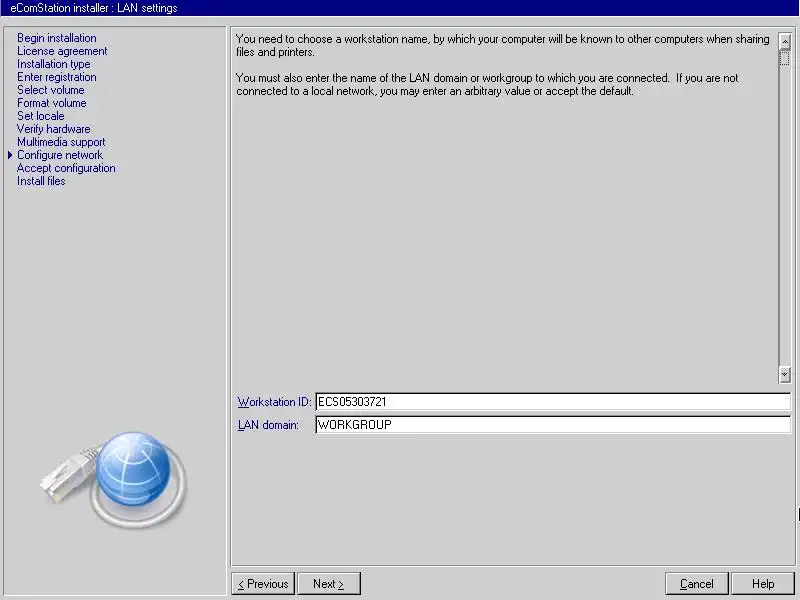Click the 'Workstation ID:' label
This screenshot has height=600, width=800.
pyautogui.click(x=274, y=402)
